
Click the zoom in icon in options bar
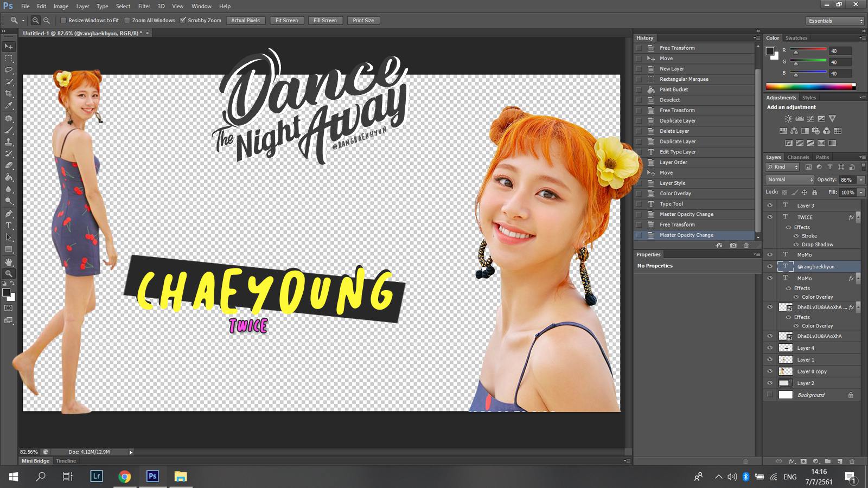pyautogui.click(x=35, y=21)
